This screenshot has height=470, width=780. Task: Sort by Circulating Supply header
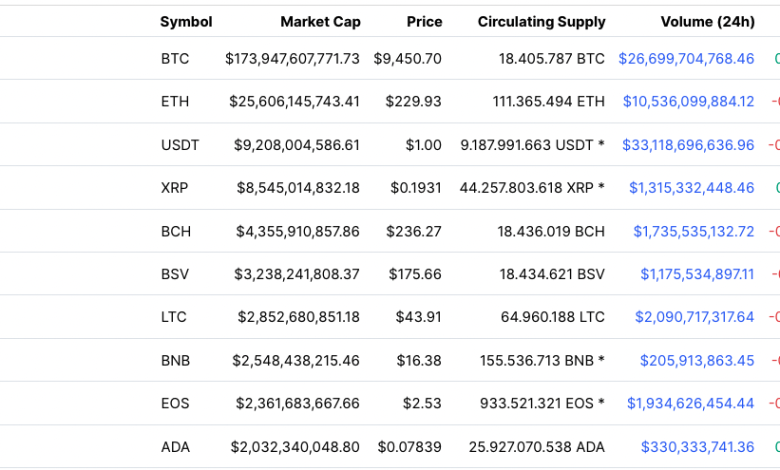tap(541, 21)
